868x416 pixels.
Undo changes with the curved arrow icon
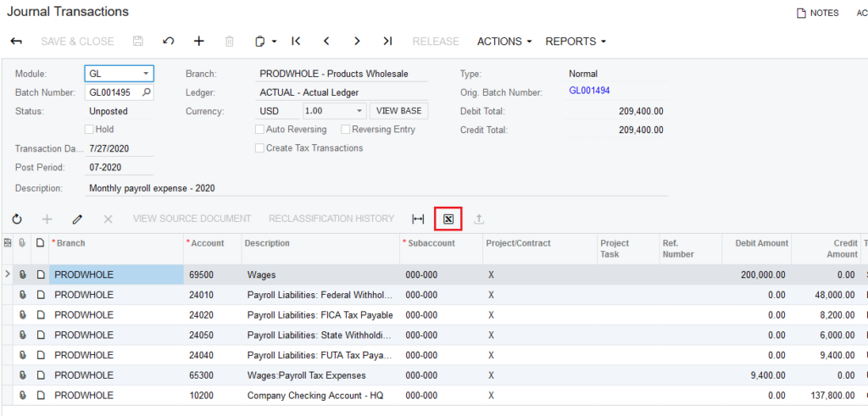point(169,42)
